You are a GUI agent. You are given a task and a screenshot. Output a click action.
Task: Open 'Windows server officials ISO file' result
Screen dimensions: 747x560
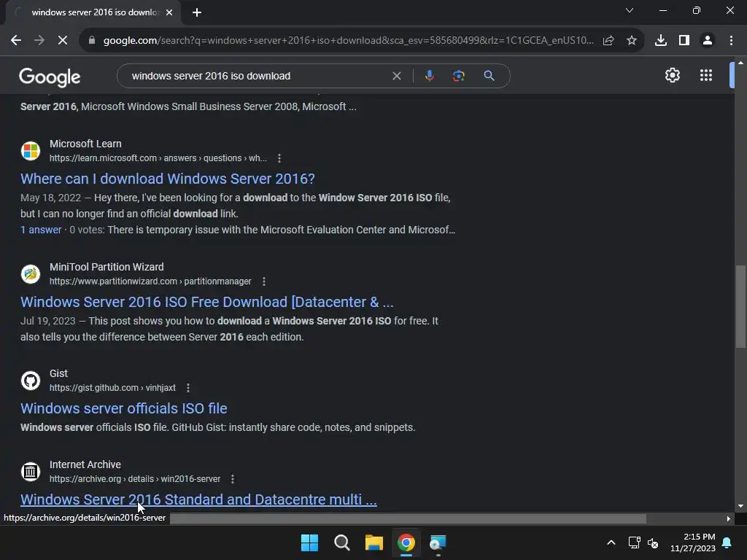click(x=124, y=408)
